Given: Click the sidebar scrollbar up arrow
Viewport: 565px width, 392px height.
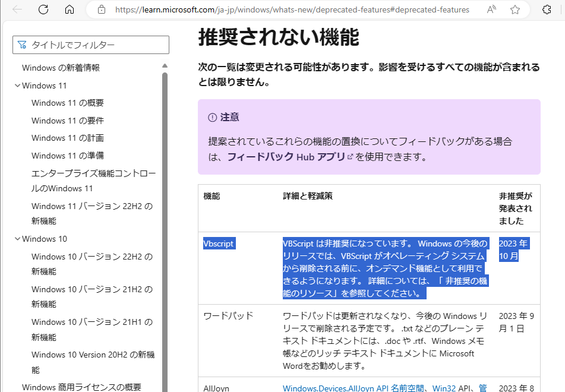Looking at the screenshot, I should pos(165,65).
